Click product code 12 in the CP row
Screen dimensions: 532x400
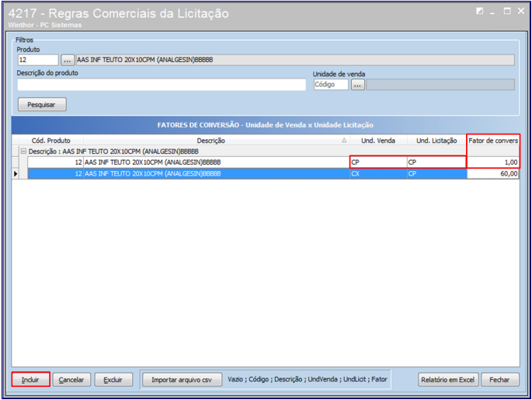56,162
